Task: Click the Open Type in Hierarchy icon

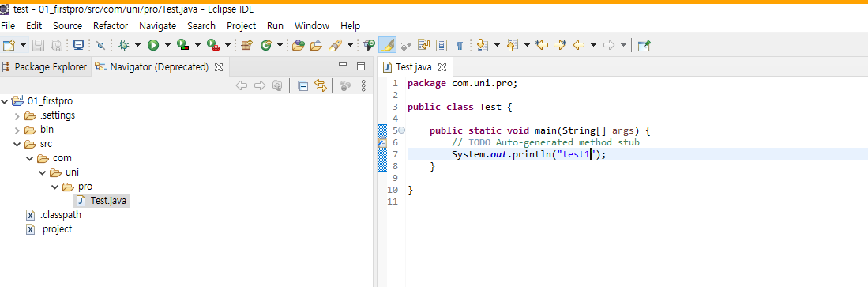Action: coord(369,45)
